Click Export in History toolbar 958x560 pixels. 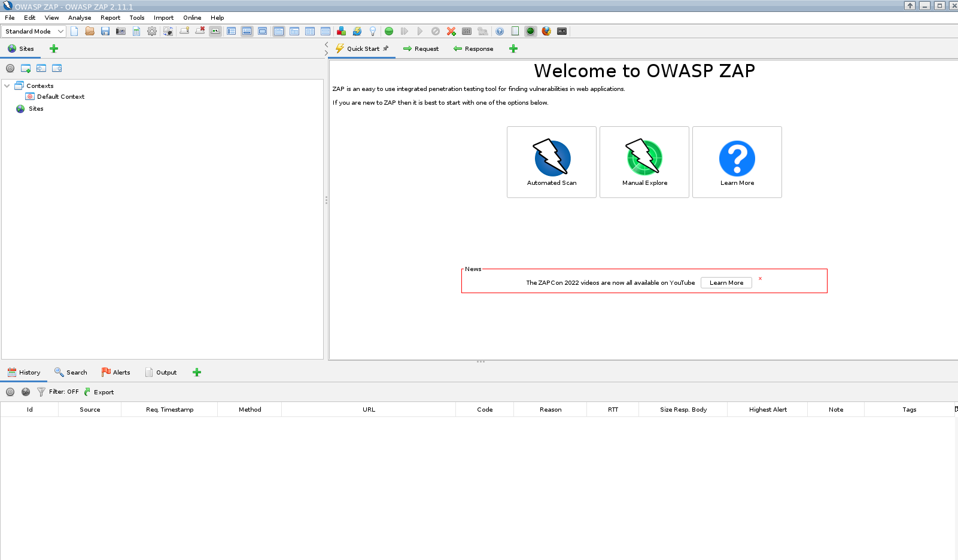(x=99, y=392)
